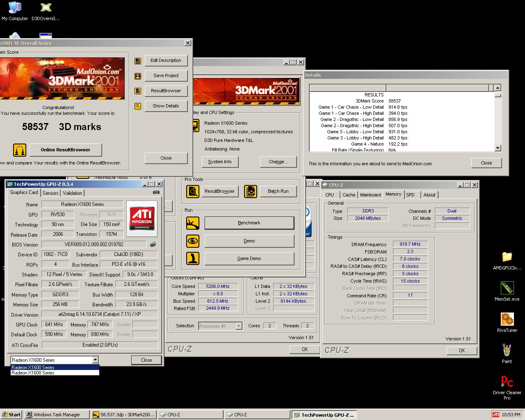The image size is (525, 420).
Task: Click the DRAM Frequency 918.7 MHz value
Action: point(410,244)
